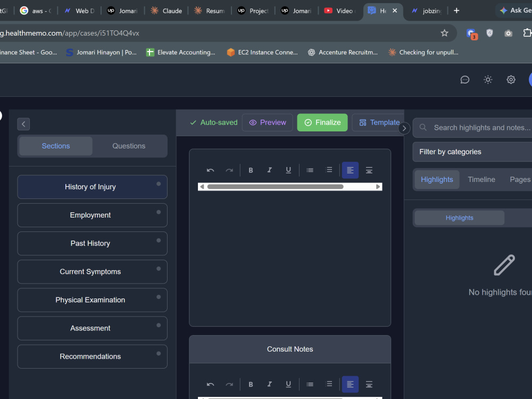Viewport: 532px width, 399px height.
Task: Open settings gear in app header
Action: tap(511, 80)
